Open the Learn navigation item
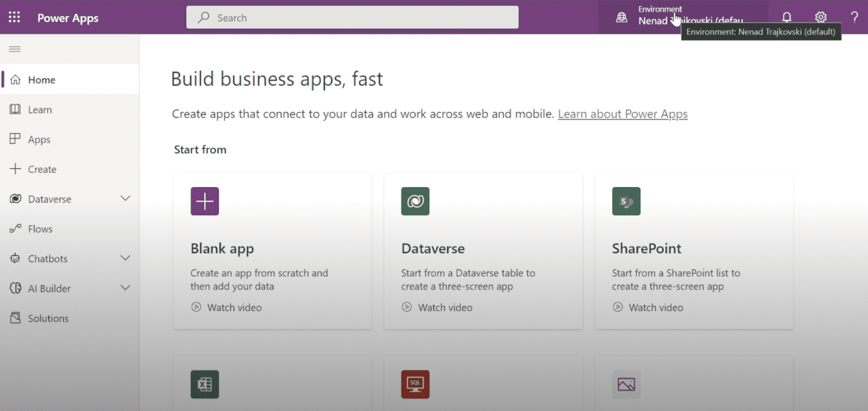This screenshot has width=868, height=411. coord(69,110)
